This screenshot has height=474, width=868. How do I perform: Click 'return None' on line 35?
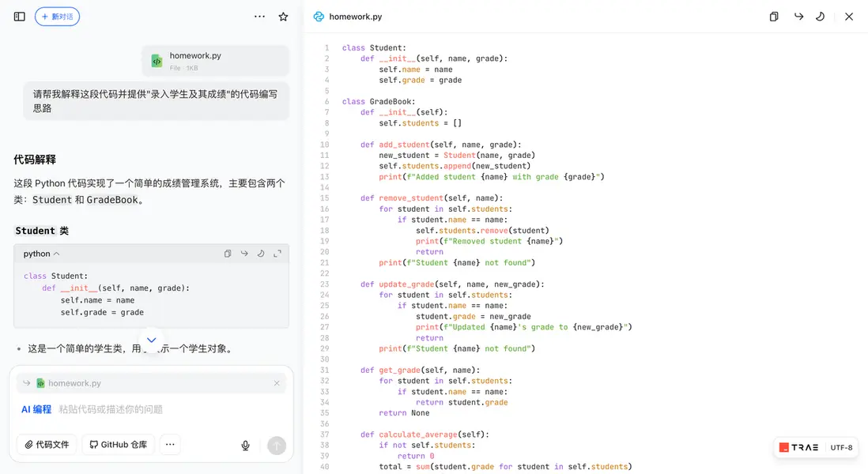[x=404, y=413]
